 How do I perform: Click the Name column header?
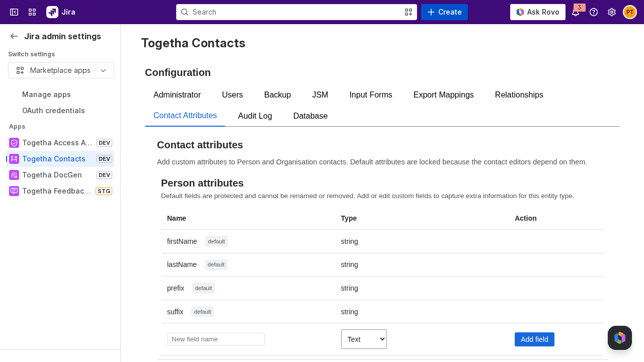pyautogui.click(x=177, y=218)
